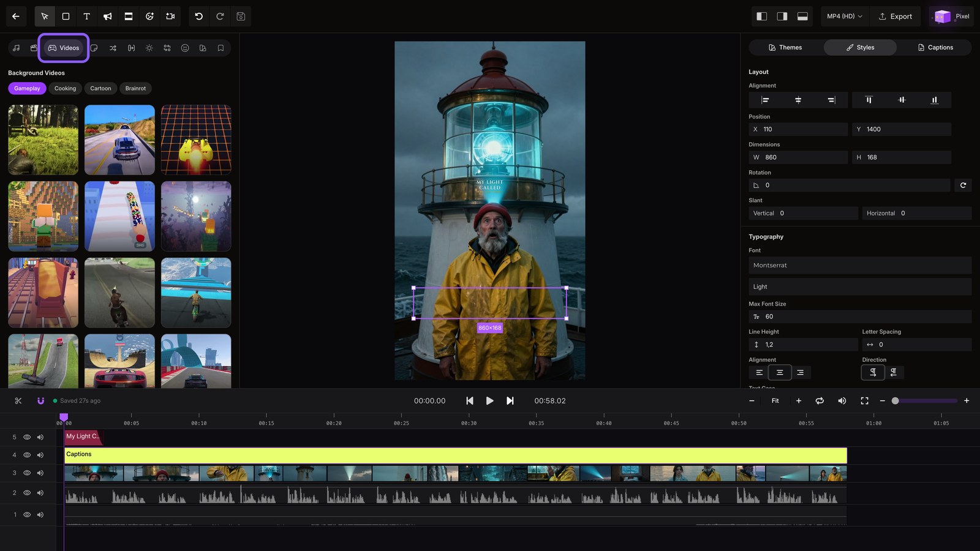Hide track 3 with eye icon
This screenshot has width=980, height=551.
click(x=27, y=473)
